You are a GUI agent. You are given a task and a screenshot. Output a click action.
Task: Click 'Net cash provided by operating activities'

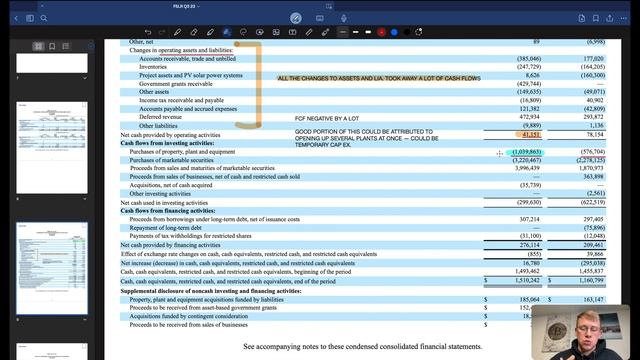[170, 135]
